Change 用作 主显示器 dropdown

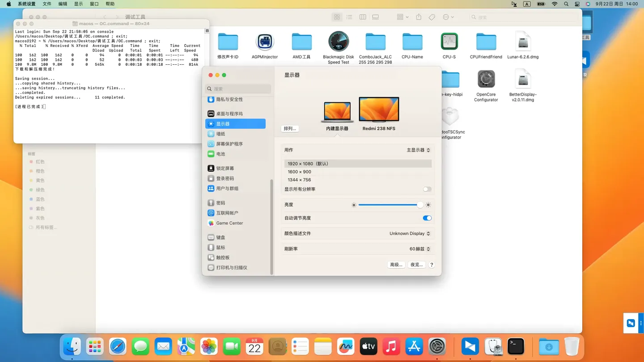[x=417, y=150]
